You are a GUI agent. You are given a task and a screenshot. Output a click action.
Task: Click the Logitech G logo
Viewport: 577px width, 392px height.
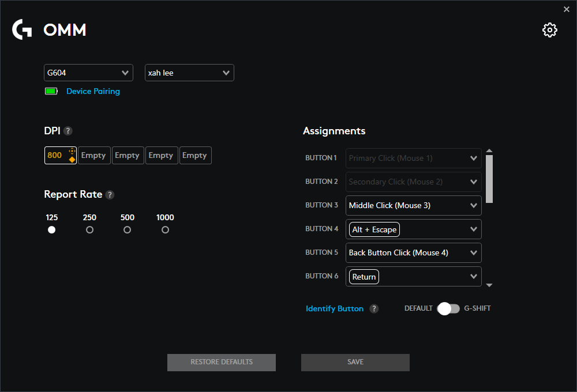coord(22,29)
